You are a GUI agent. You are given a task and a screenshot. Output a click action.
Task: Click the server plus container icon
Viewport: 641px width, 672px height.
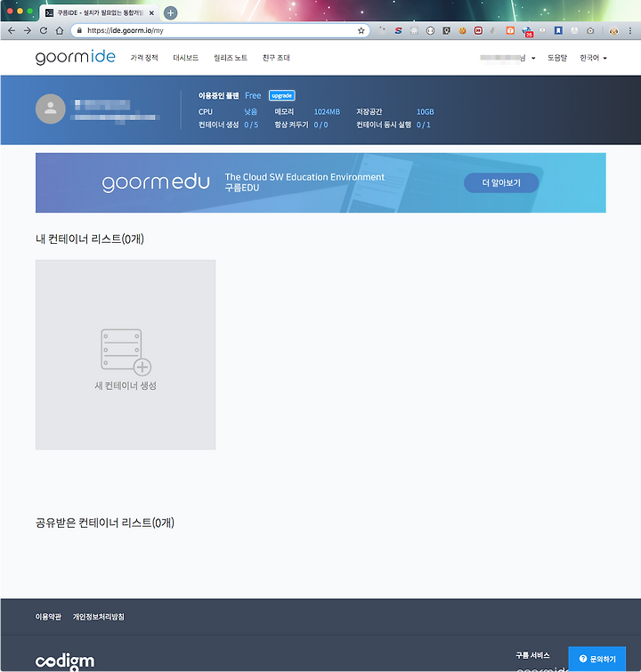[126, 352]
